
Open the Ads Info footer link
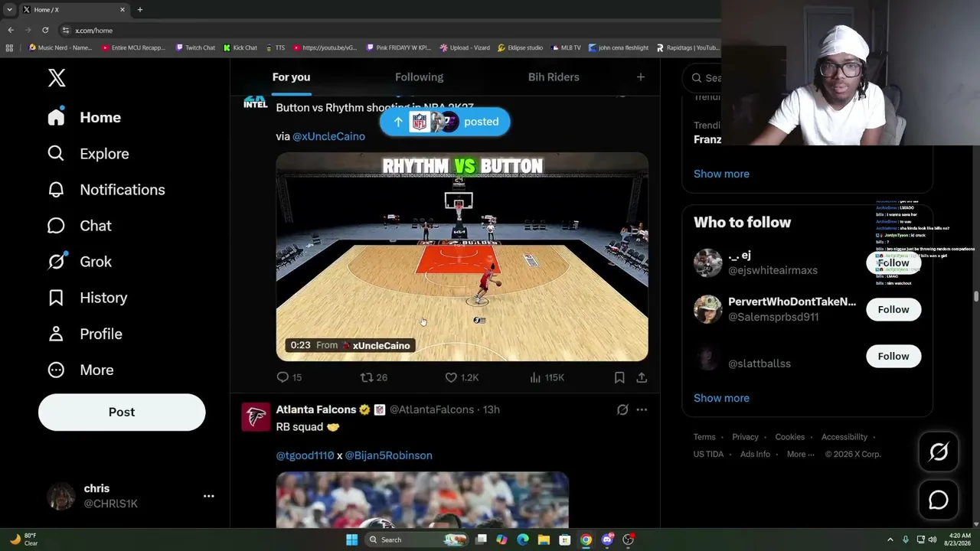(x=755, y=454)
